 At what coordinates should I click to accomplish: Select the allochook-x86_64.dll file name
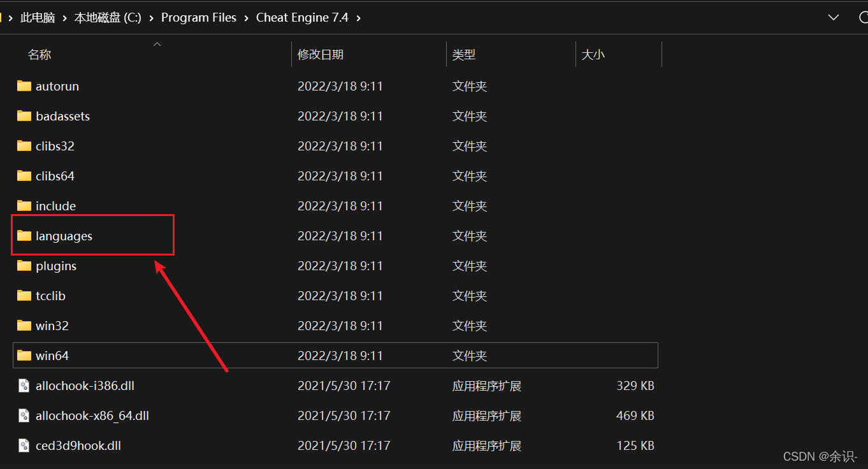(x=92, y=415)
